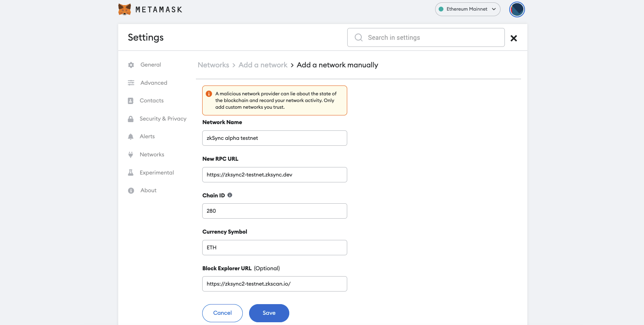
Task: Click the Currency Symbol label
Action: click(x=225, y=232)
